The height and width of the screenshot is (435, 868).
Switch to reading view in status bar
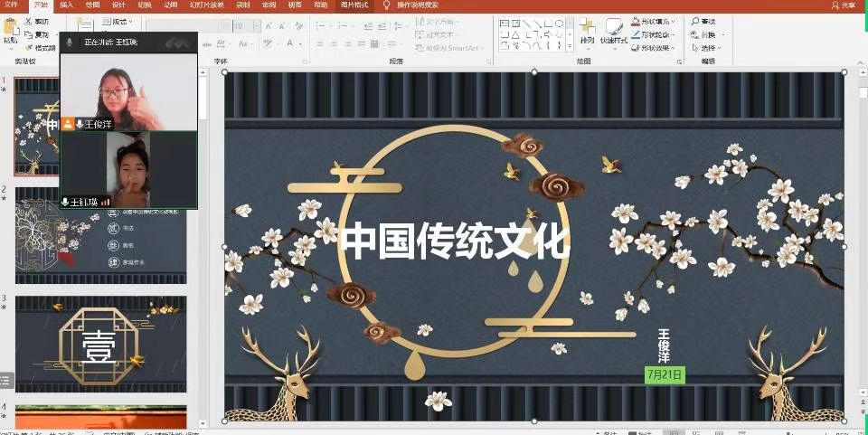pyautogui.click(x=719, y=433)
